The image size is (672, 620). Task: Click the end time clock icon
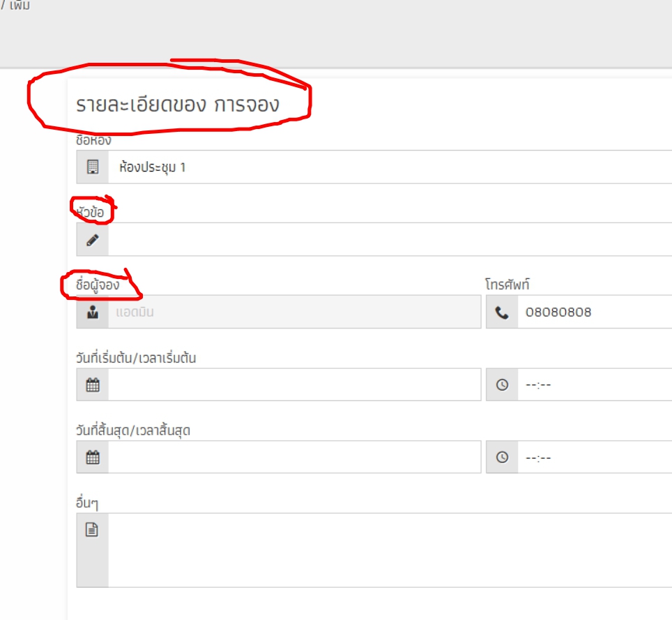502,457
